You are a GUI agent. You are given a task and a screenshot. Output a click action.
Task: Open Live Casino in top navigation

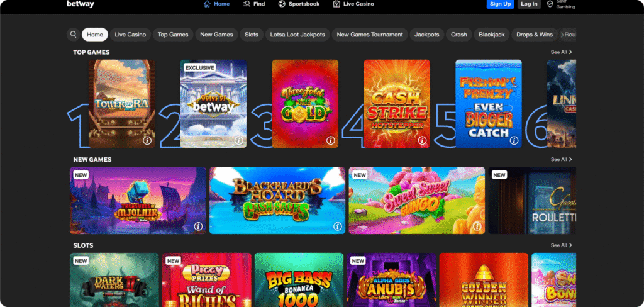coord(353,4)
